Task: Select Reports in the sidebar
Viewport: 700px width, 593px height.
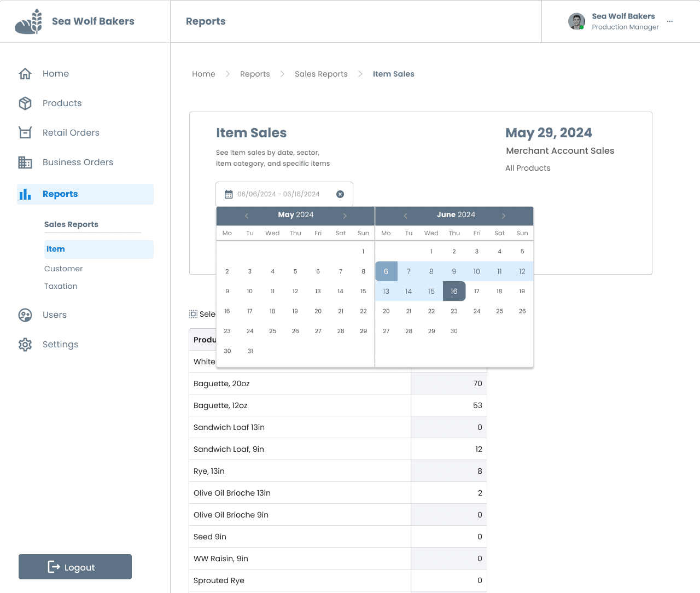Action: click(85, 194)
